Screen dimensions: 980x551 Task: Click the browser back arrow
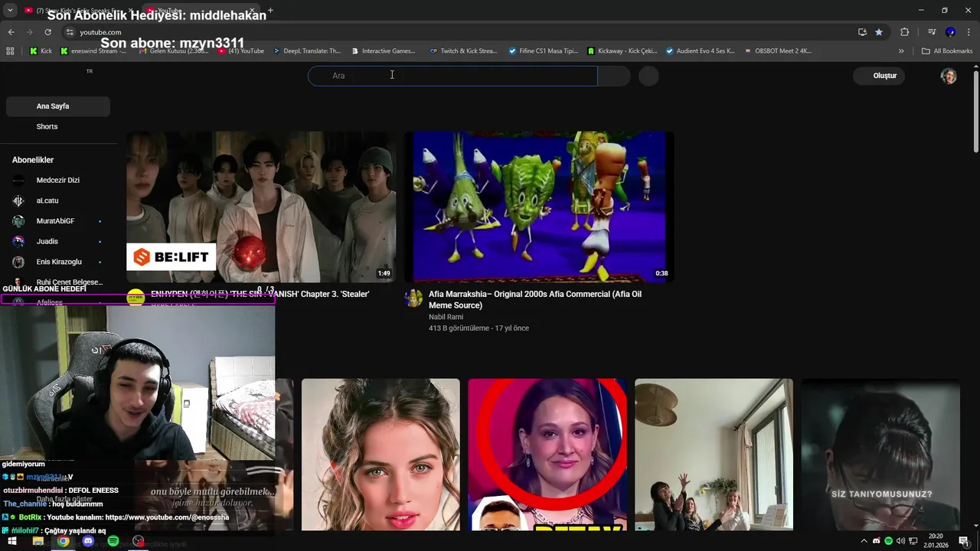tap(11, 32)
